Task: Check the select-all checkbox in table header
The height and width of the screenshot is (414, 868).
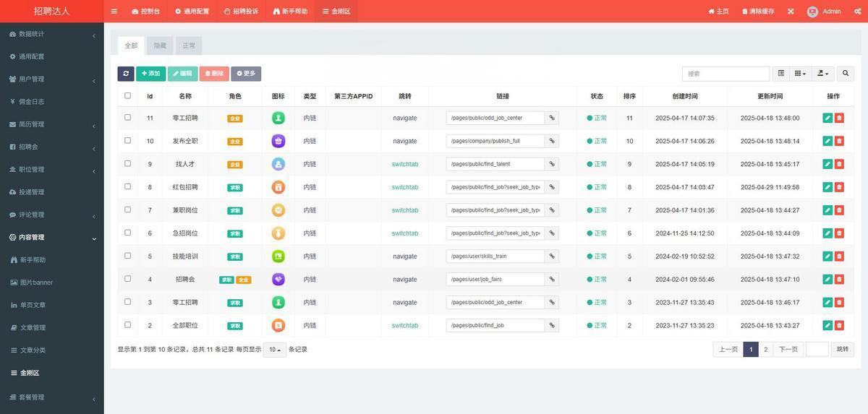Action: coord(128,95)
